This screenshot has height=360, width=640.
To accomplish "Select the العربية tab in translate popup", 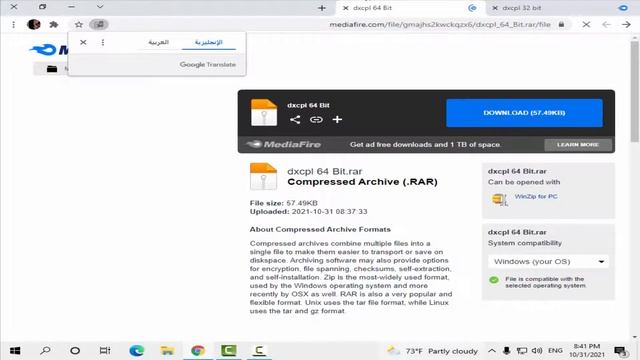I will [158, 42].
